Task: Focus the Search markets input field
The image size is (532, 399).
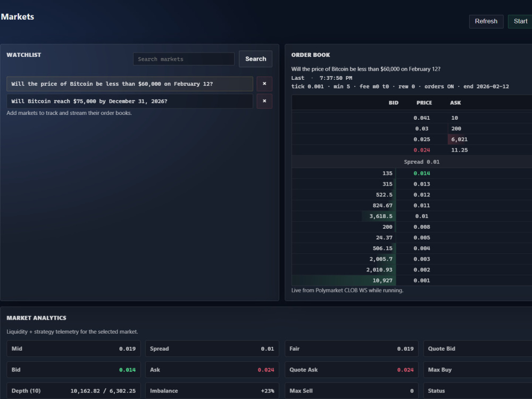Action: click(x=184, y=59)
